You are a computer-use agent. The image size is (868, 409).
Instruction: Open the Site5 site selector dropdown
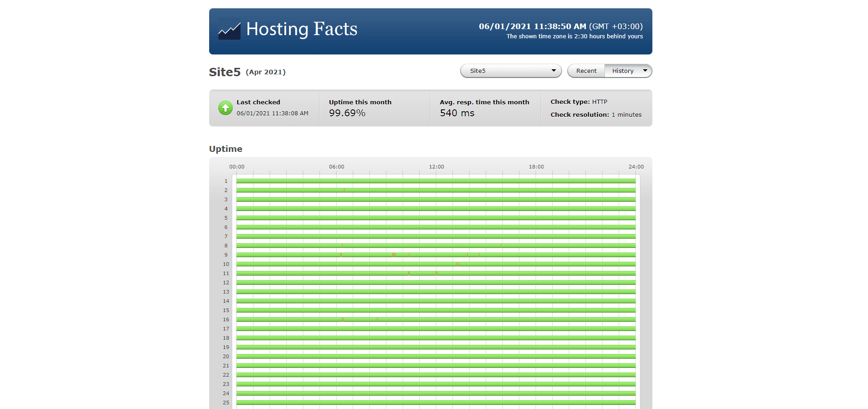[x=511, y=71]
